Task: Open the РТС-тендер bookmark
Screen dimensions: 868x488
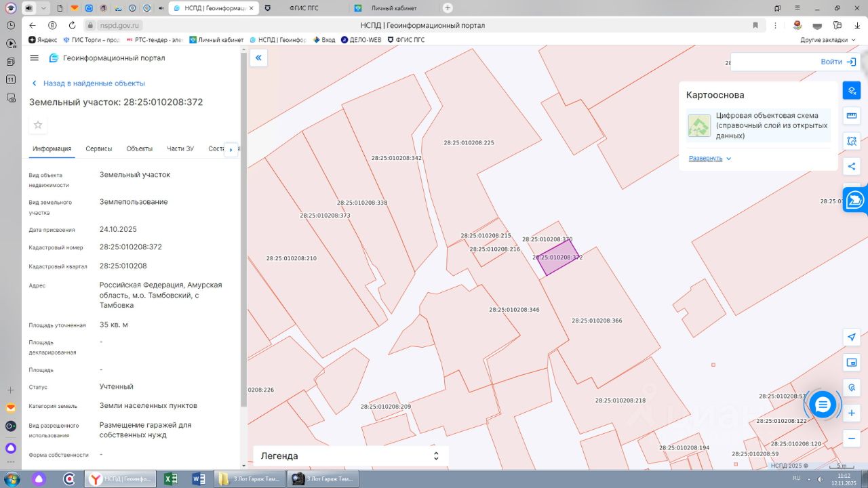Action: (x=155, y=40)
